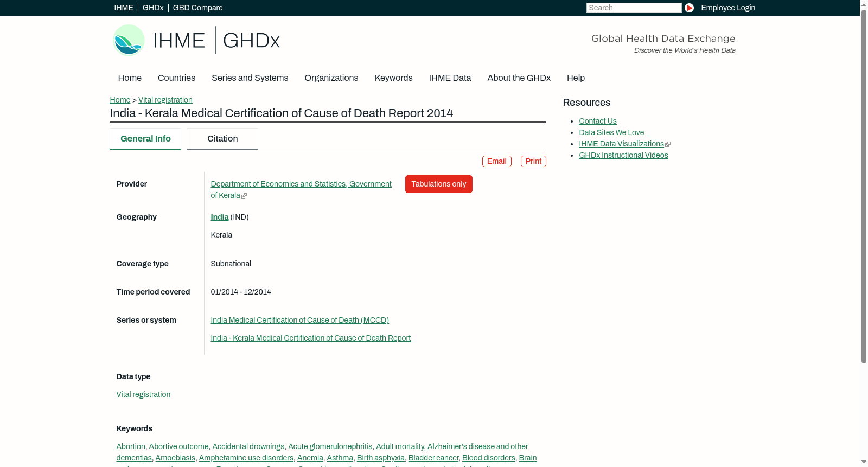Open the Organizations menu item

coord(331,78)
